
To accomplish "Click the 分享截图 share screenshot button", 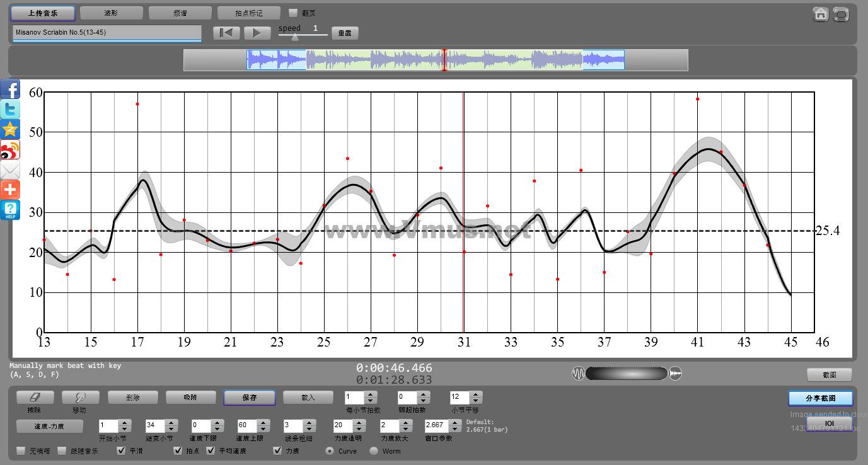I will (x=820, y=398).
